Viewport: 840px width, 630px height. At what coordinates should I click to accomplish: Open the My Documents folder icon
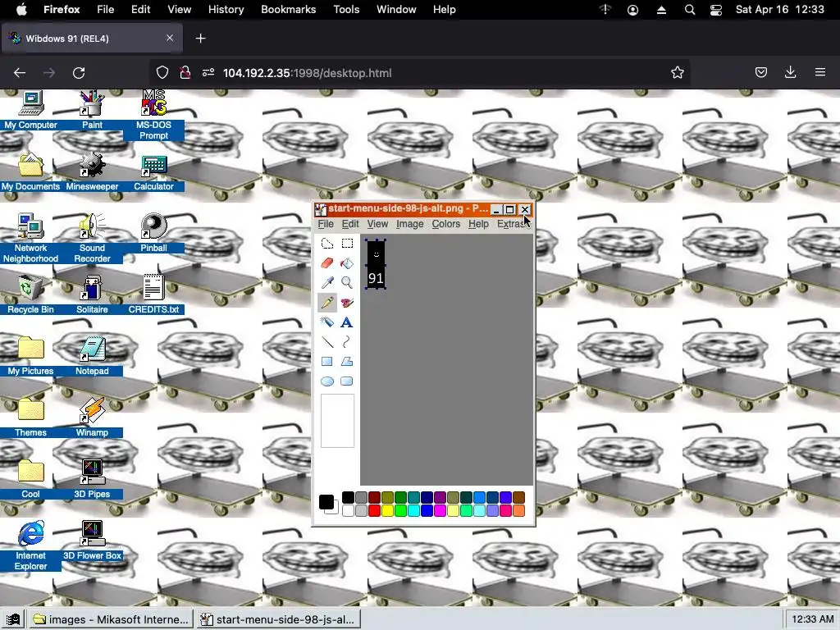pyautogui.click(x=30, y=172)
